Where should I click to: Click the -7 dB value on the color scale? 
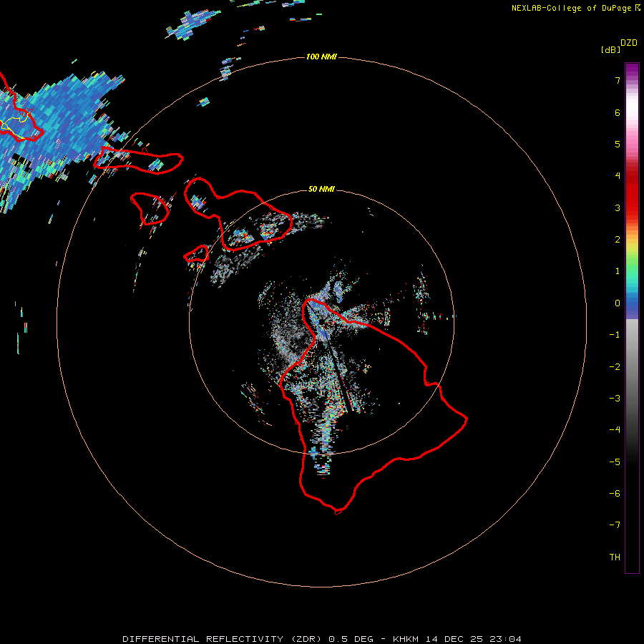615,525
